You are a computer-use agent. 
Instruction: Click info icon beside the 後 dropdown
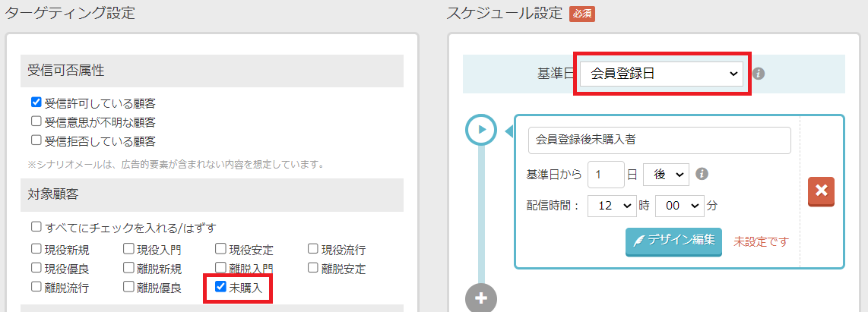tap(702, 174)
